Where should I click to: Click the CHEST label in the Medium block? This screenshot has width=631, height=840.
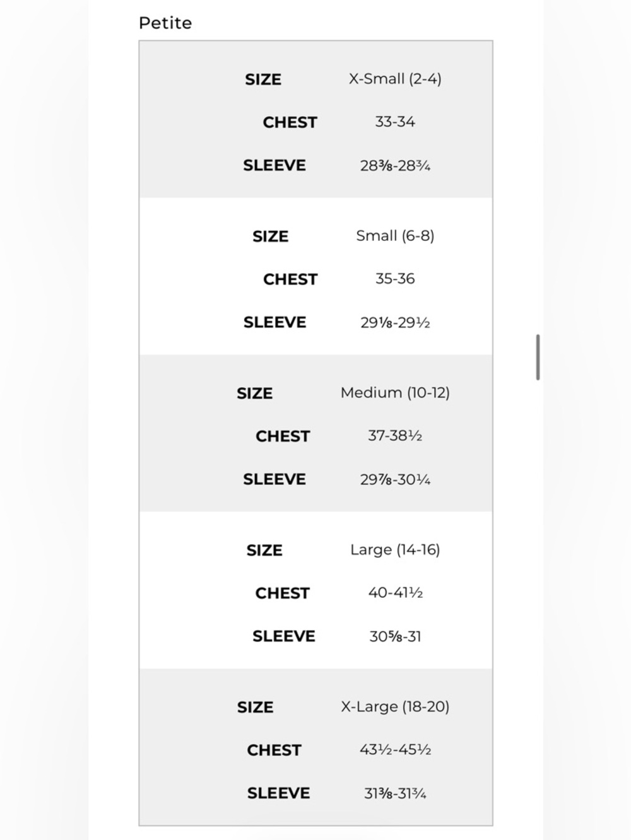coord(283,436)
